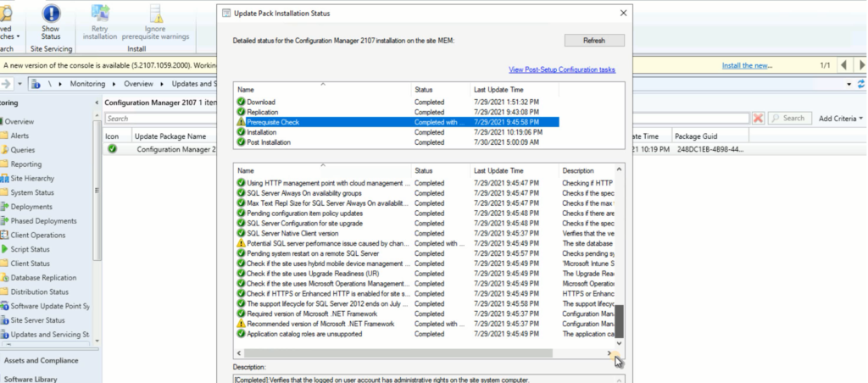Image resolution: width=868 pixels, height=383 pixels.
Task: Select the Replication step row
Action: click(398, 112)
